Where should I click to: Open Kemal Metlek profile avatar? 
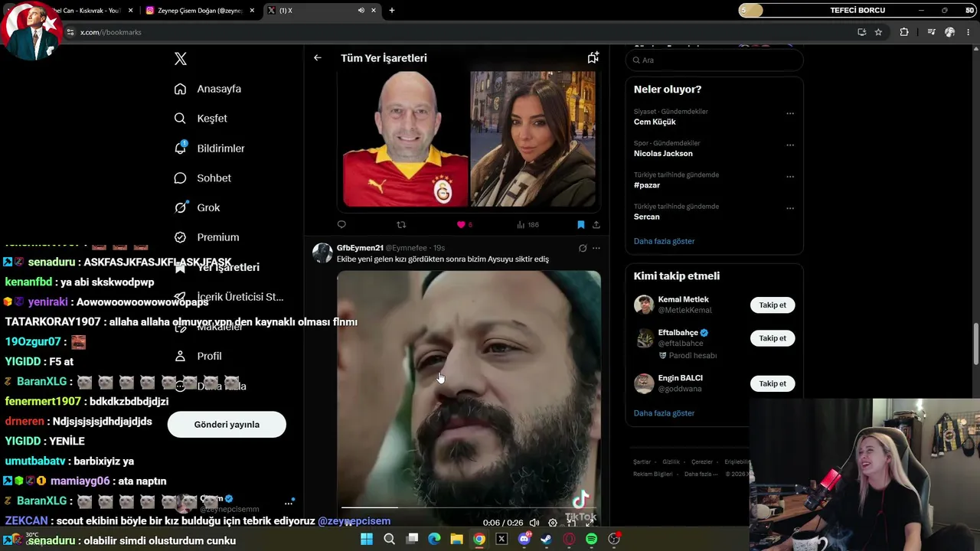click(644, 305)
